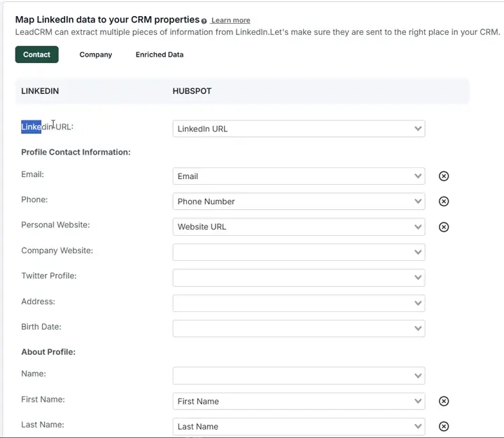Clear the Last Name mapping X icon
The image size is (504, 438).
(x=444, y=426)
